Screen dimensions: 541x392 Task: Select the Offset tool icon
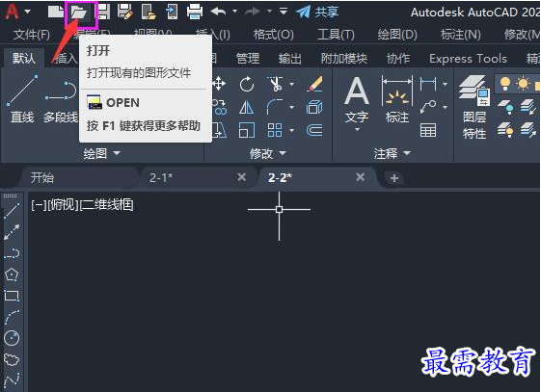[x=314, y=130]
